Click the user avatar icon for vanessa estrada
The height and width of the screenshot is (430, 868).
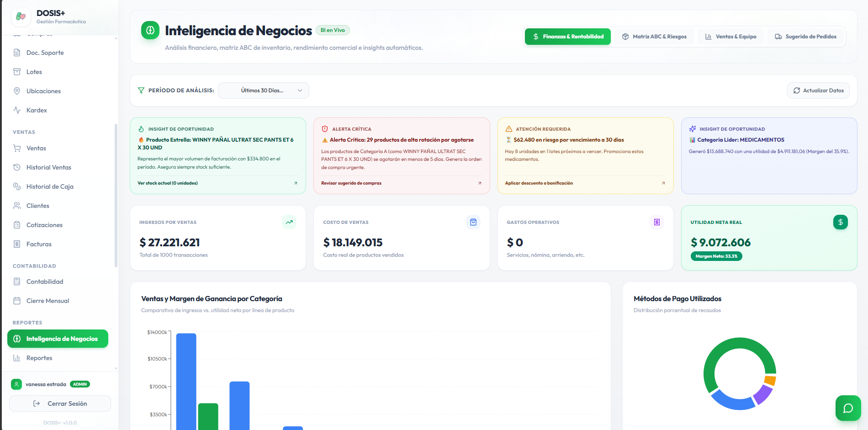[x=16, y=384]
